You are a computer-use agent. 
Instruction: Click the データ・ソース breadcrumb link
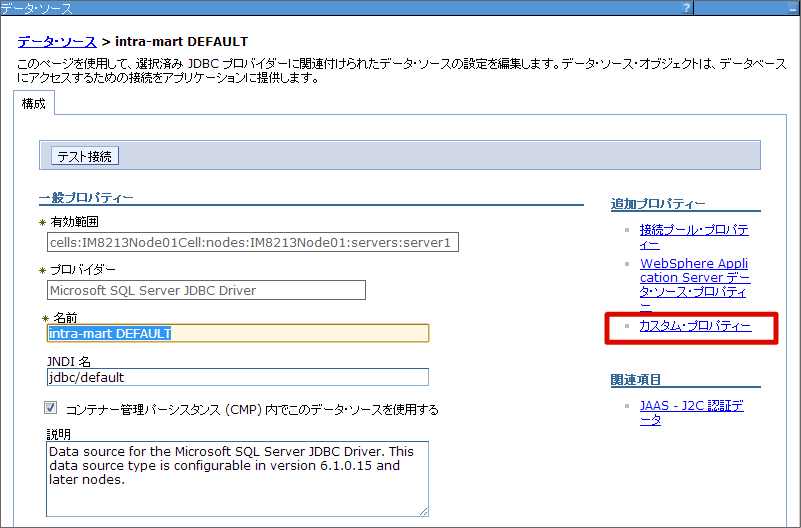[57, 41]
